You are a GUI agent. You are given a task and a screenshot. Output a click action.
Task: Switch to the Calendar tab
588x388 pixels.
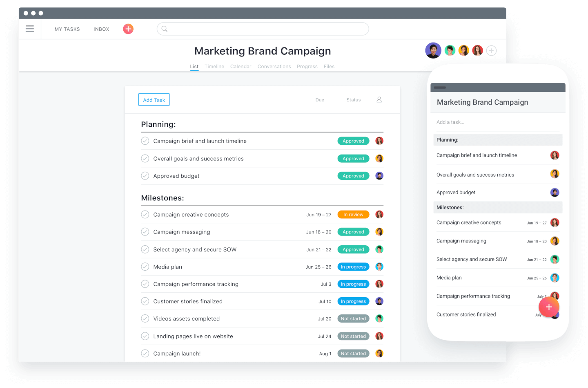(x=241, y=67)
